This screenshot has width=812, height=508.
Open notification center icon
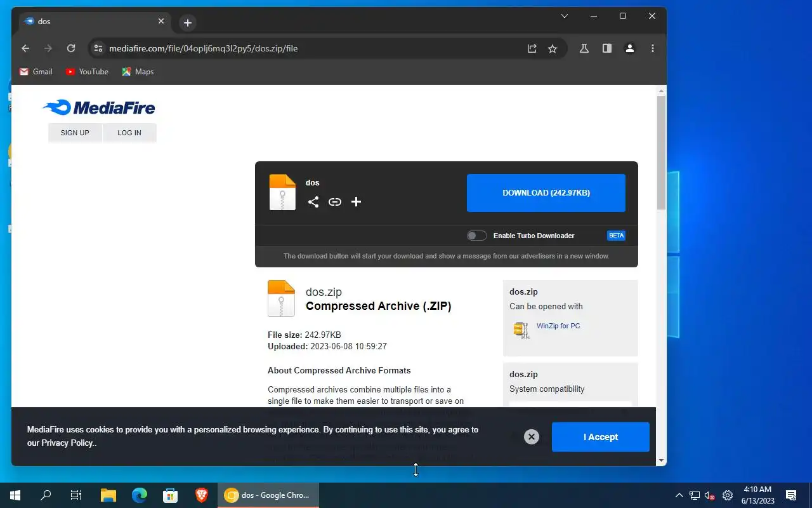coord(791,495)
